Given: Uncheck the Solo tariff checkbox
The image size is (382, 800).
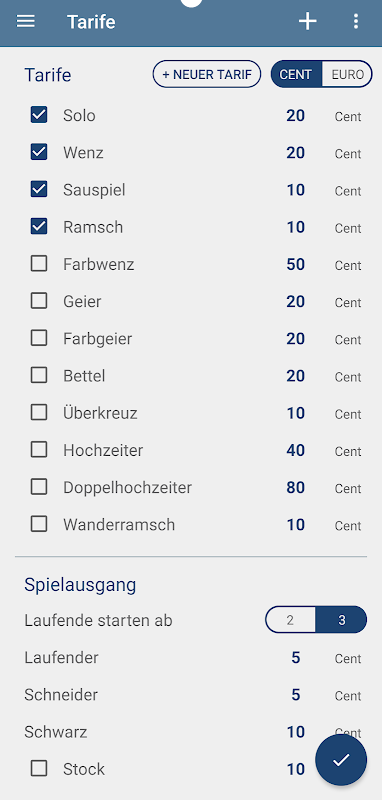Looking at the screenshot, I should click(x=39, y=115).
